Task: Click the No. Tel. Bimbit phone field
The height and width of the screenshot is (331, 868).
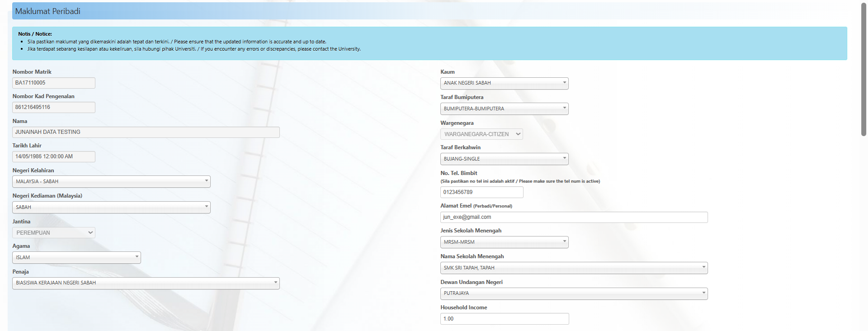Action: click(481, 192)
